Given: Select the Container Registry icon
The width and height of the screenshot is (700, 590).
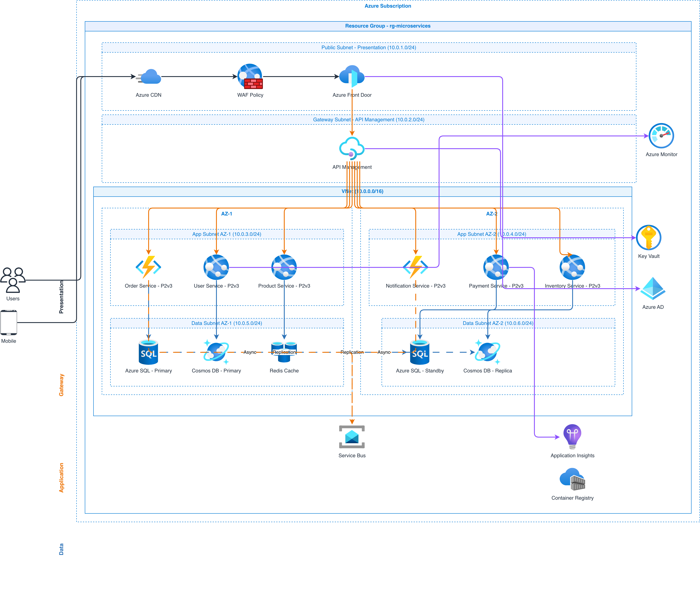Looking at the screenshot, I should [572, 479].
